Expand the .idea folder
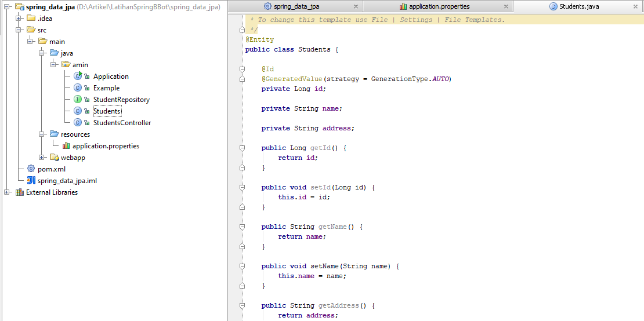This screenshot has height=321, width=644. [19, 19]
